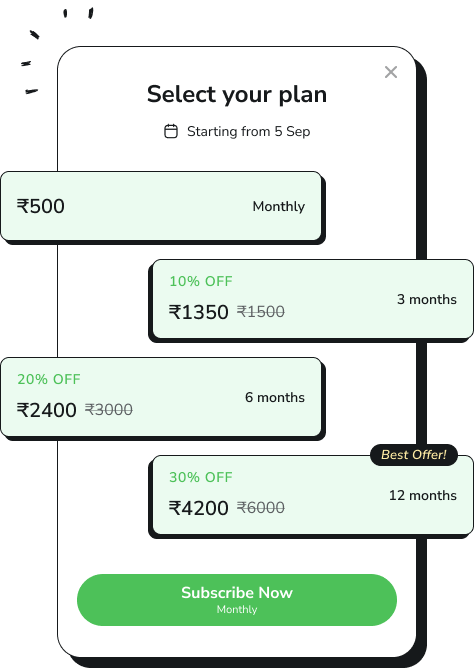Select the 12 months plan option
The height and width of the screenshot is (669, 474).
click(x=313, y=495)
